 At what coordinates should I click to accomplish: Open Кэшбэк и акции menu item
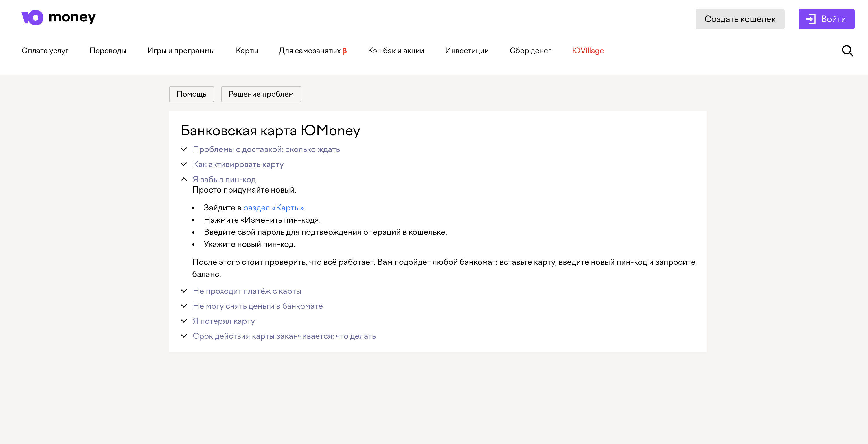pos(396,51)
